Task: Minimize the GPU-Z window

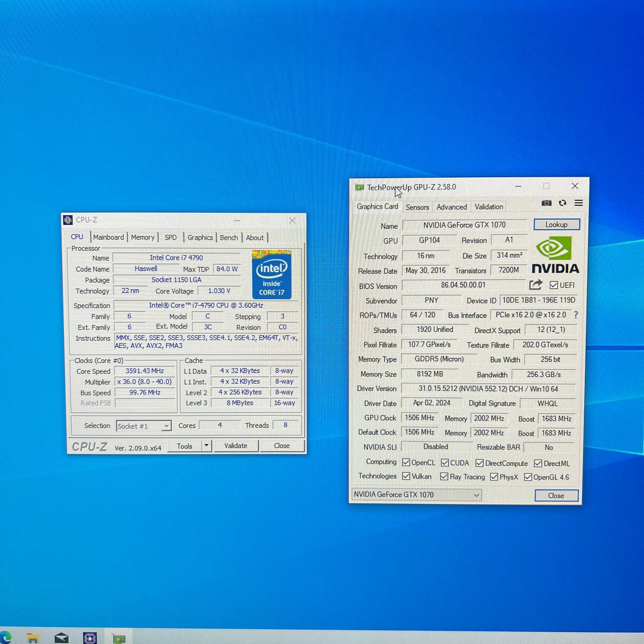Action: [x=518, y=186]
